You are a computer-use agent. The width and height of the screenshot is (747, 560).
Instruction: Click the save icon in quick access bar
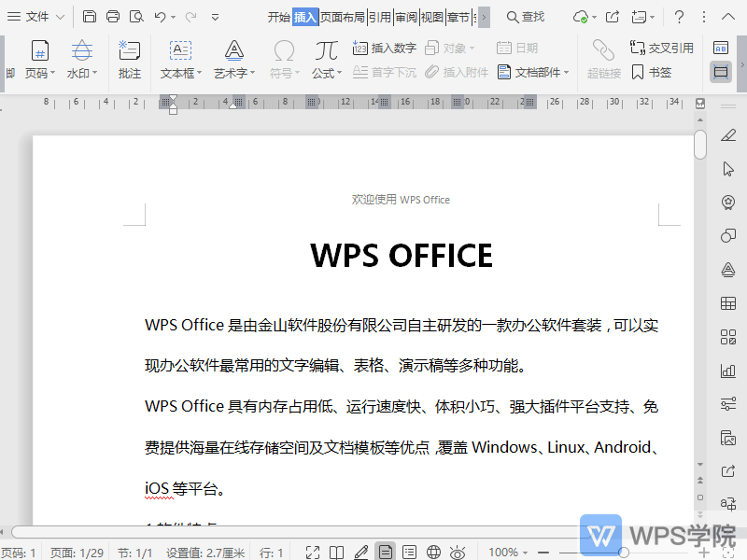coord(90,17)
